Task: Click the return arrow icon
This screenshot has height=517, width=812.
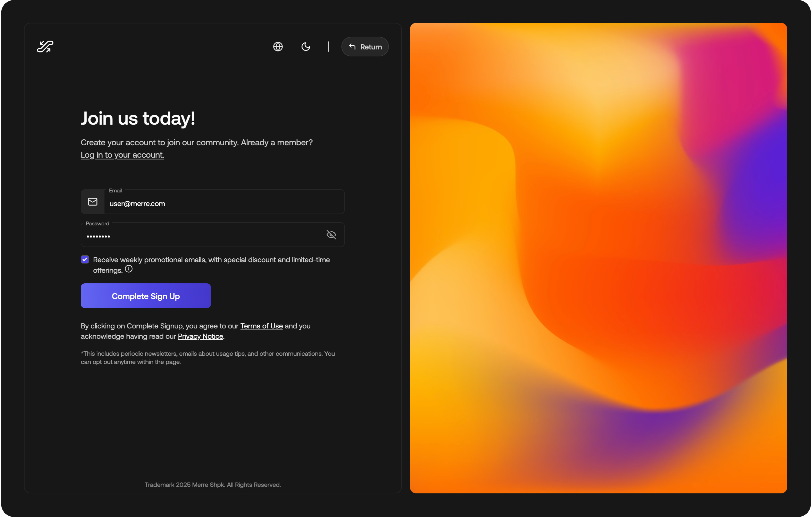Action: click(x=352, y=47)
